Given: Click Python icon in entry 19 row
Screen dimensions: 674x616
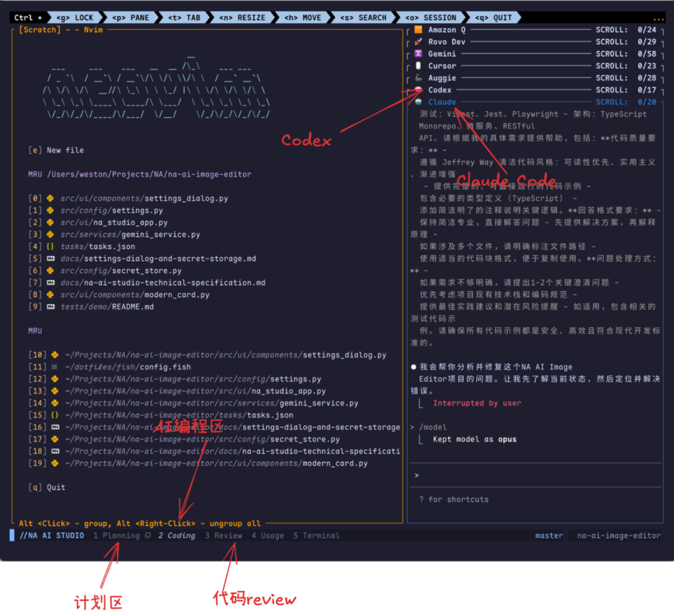Looking at the screenshot, I should click(x=55, y=463).
